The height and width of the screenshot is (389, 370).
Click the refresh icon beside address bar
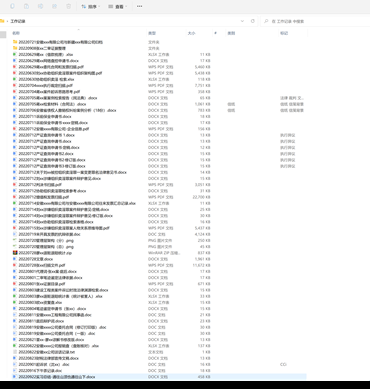(253, 21)
